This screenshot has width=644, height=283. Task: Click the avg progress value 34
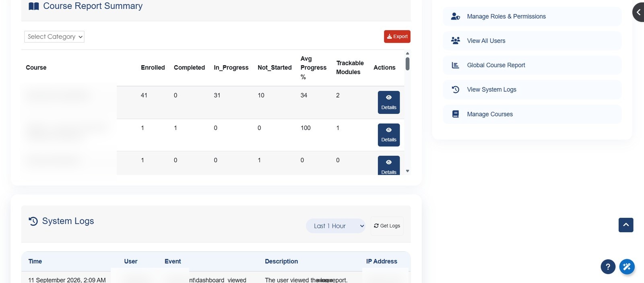(304, 95)
